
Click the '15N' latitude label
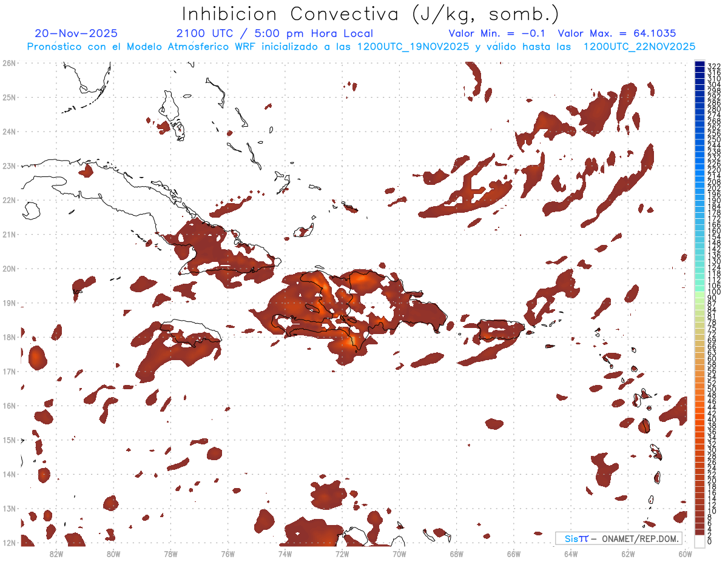click(x=8, y=440)
